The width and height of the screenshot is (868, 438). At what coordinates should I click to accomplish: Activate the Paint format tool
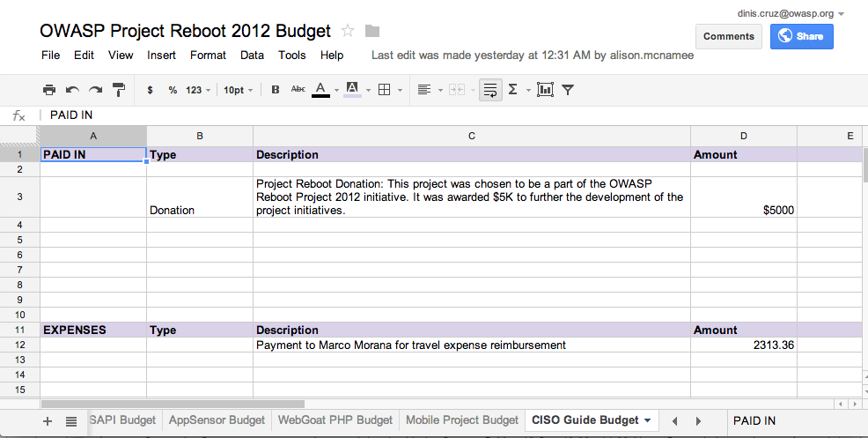119,90
